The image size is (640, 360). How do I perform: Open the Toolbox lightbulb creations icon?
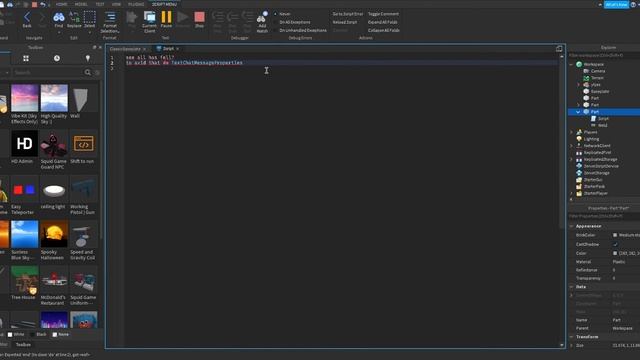[87, 58]
